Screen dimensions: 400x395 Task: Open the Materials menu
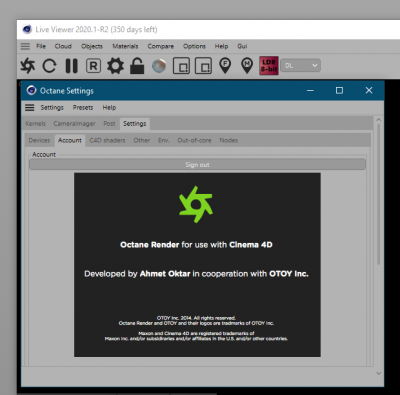tap(125, 46)
